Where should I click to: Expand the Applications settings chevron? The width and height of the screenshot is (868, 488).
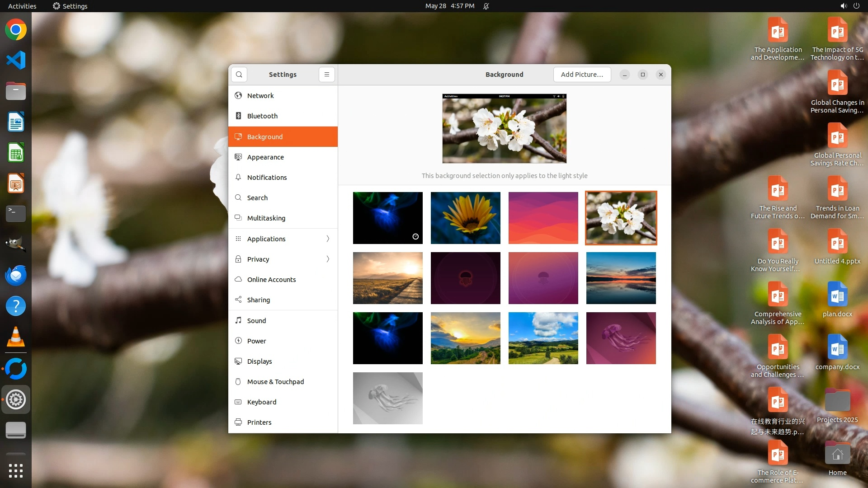pyautogui.click(x=328, y=239)
